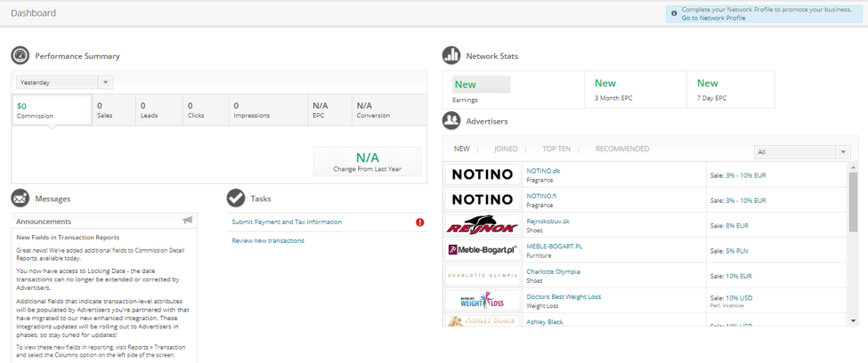Open the Yesterday date range dropdown
Screen dimensions: 868x363
coord(64,83)
